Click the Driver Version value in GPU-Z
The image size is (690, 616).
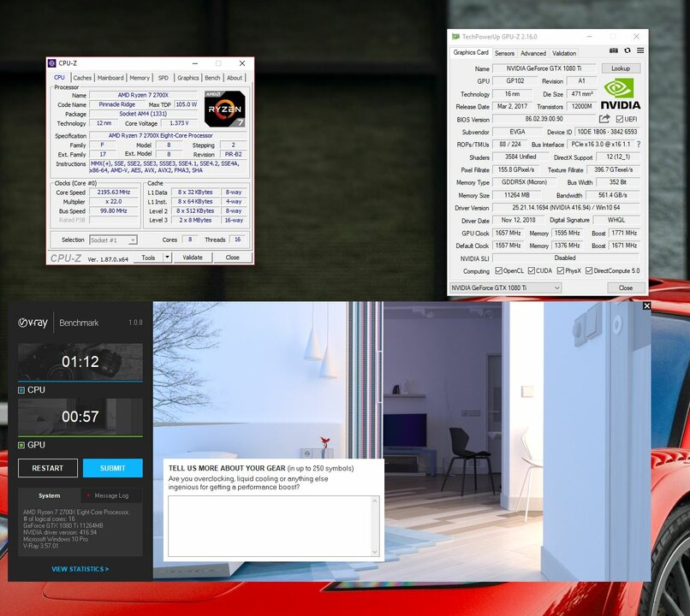[566, 208]
